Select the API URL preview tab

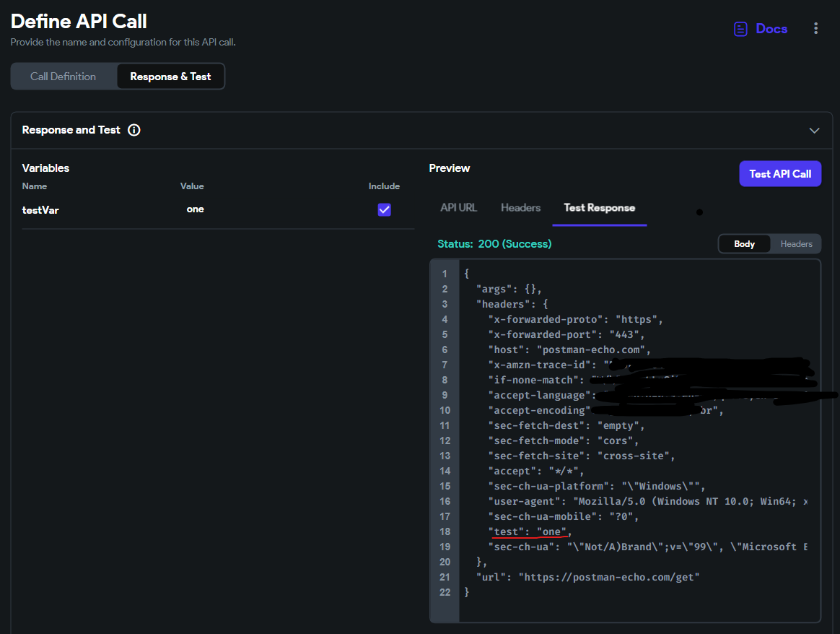[x=458, y=207]
